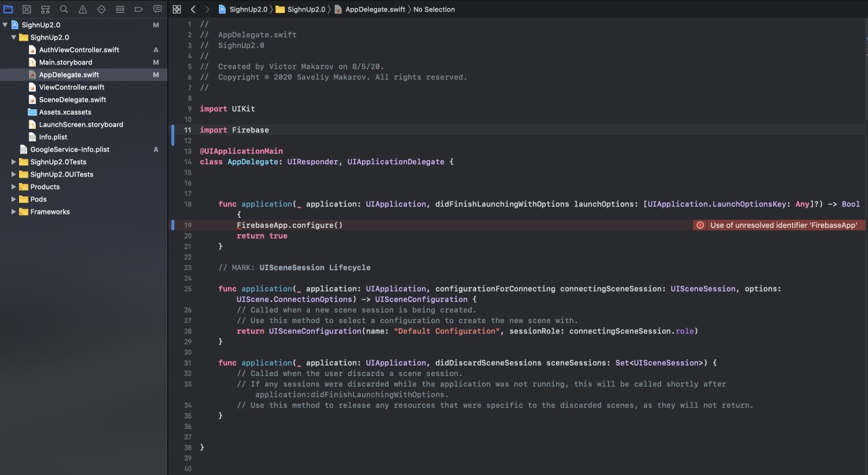
Task: Expand the SighnUp2.0UITests group
Action: pyautogui.click(x=14, y=174)
